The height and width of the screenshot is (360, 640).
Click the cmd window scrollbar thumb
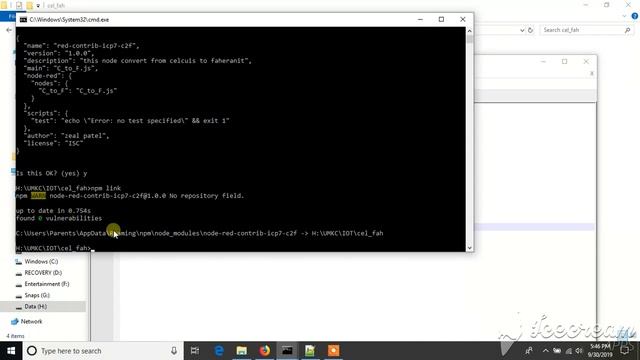pos(469,40)
